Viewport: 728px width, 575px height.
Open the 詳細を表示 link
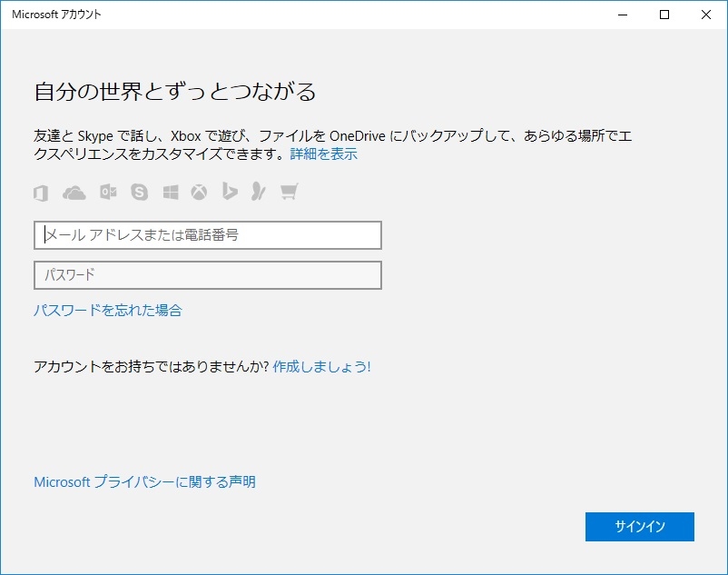[x=324, y=154]
